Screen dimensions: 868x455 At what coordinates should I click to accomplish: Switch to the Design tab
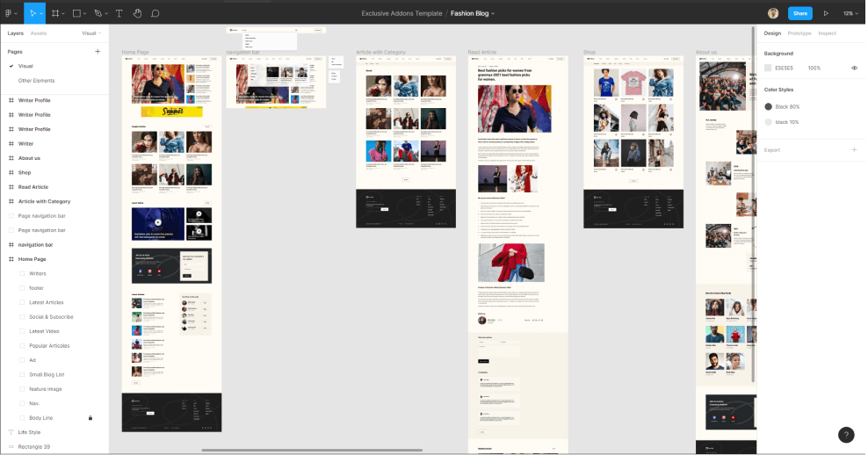(772, 33)
